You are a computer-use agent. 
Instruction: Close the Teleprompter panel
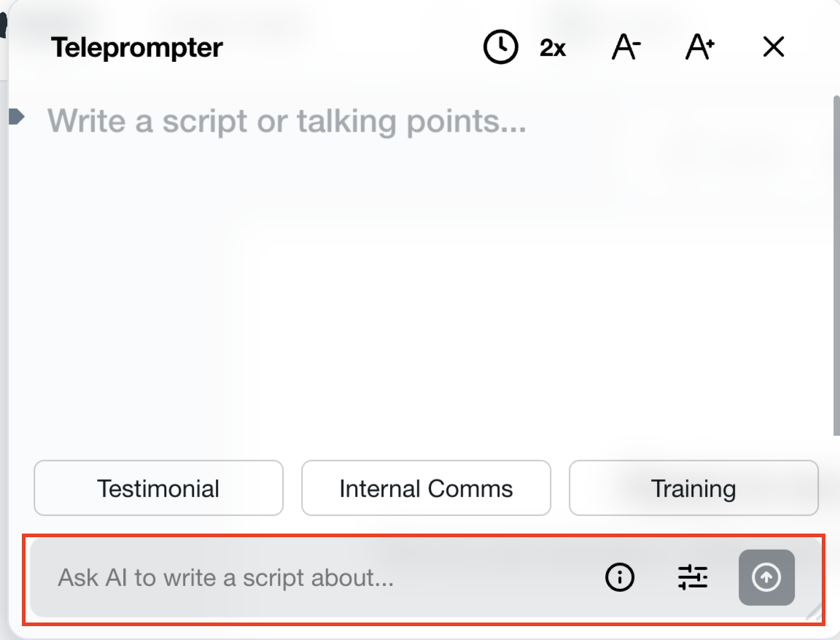tap(773, 47)
